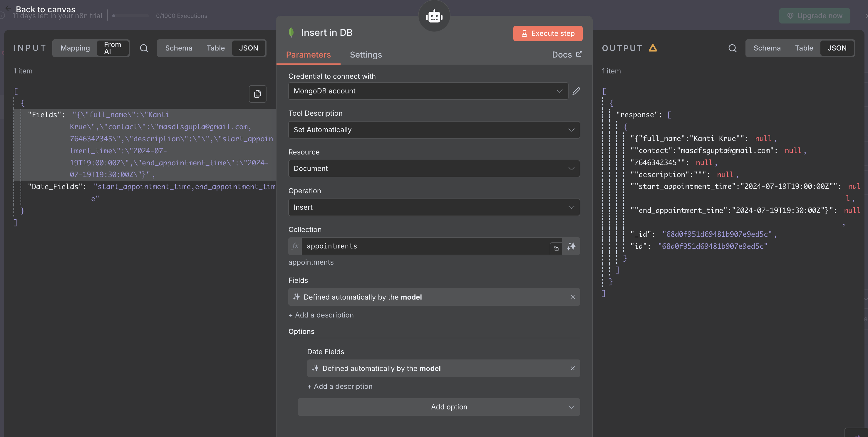Open the AI assistant robot icon
This screenshot has width=868, height=437.
[434, 16]
